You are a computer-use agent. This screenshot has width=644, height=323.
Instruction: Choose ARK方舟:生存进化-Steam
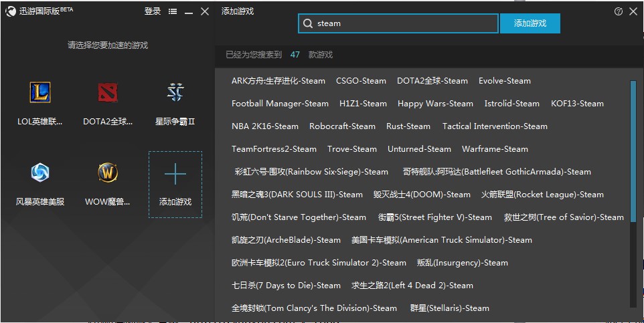pos(278,81)
